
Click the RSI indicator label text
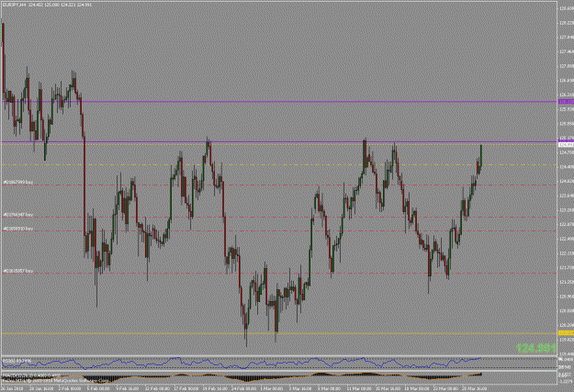pyautogui.click(x=17, y=361)
